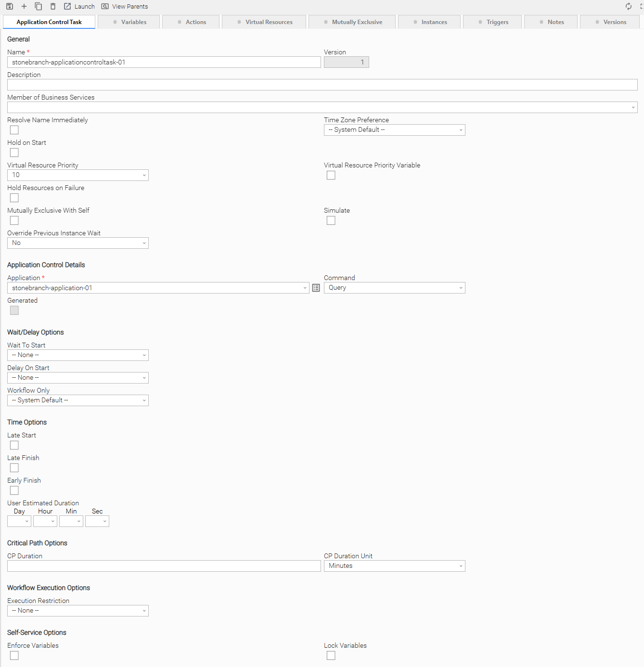The height and width of the screenshot is (667, 644).
Task: Click into the Description text field
Action: click(x=322, y=85)
